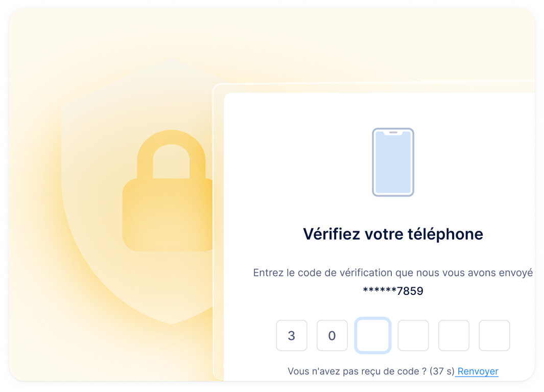The width and height of the screenshot is (544, 392).
Task: Click the notch at top of phone icon
Action: pyautogui.click(x=393, y=132)
